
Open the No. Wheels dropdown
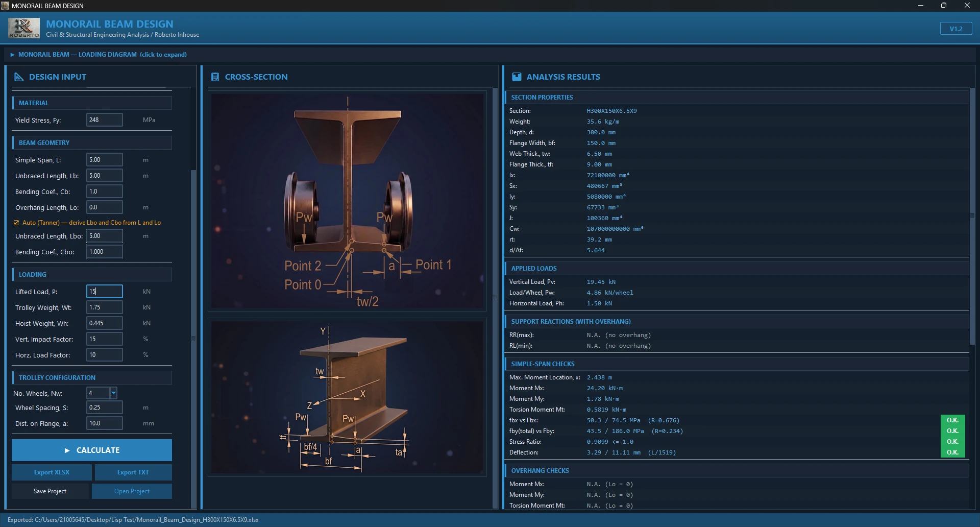113,393
